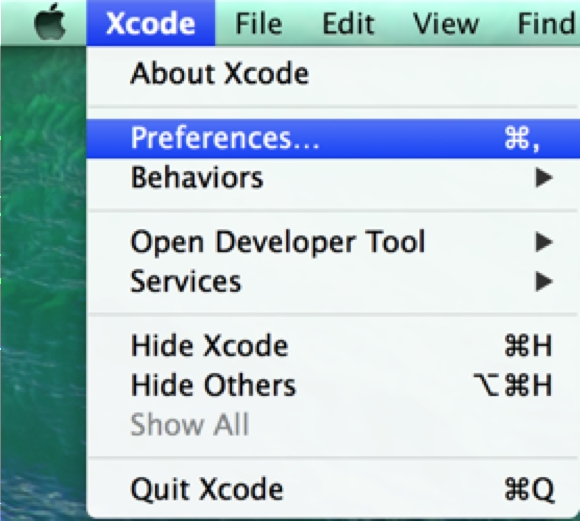The width and height of the screenshot is (580, 521).
Task: Expand the Services submenu arrow
Action: (544, 282)
